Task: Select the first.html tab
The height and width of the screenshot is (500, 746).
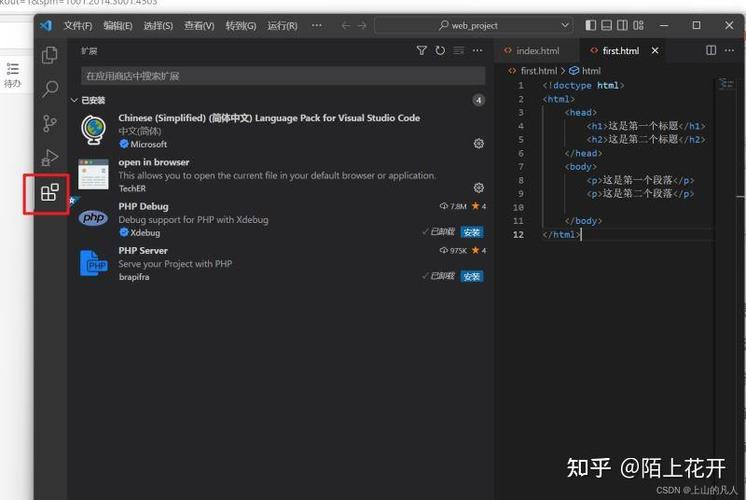Action: [x=621, y=50]
